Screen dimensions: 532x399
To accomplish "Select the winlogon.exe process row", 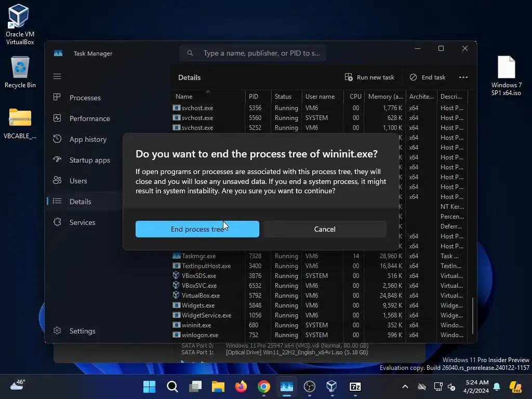I will (x=319, y=335).
